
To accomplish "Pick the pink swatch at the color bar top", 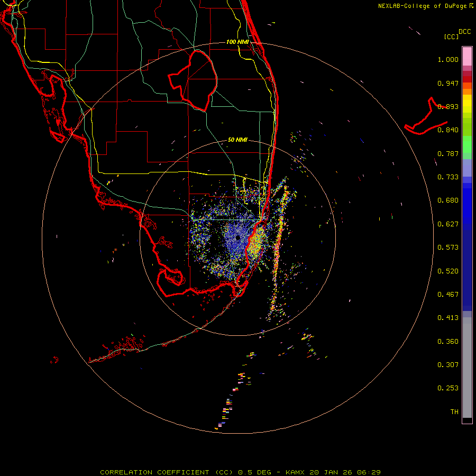I will 467,56.
